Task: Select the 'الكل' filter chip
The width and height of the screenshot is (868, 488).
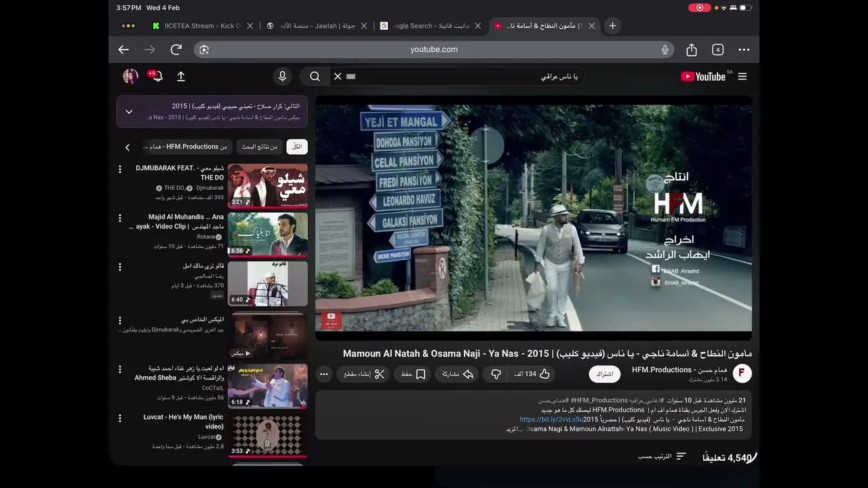Action: tap(297, 147)
